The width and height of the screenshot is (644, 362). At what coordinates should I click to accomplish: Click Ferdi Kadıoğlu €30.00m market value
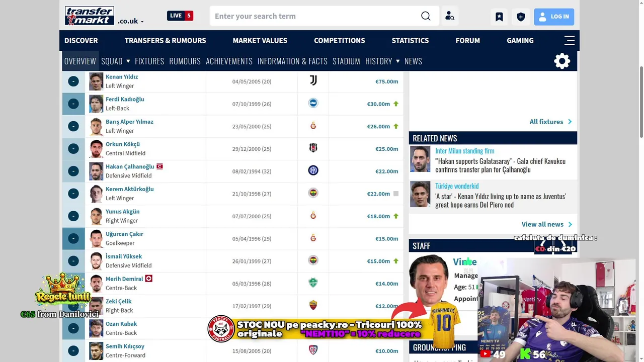[x=378, y=104]
